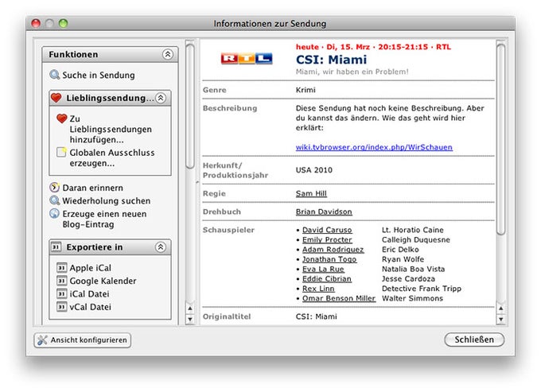Click the left panel scroll up arrow
This screenshot has height=392, width=541.
coord(190,309)
